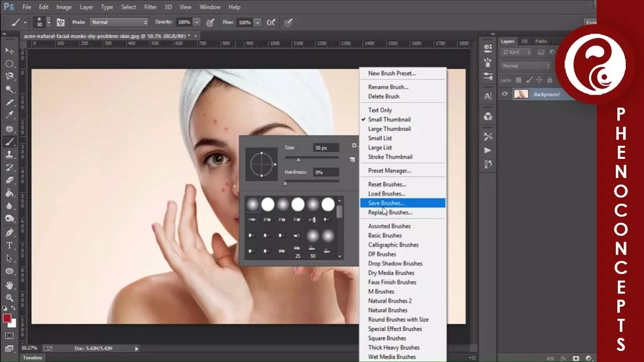Select the Hand tool
This screenshot has height=362, width=644.
coord(9,285)
